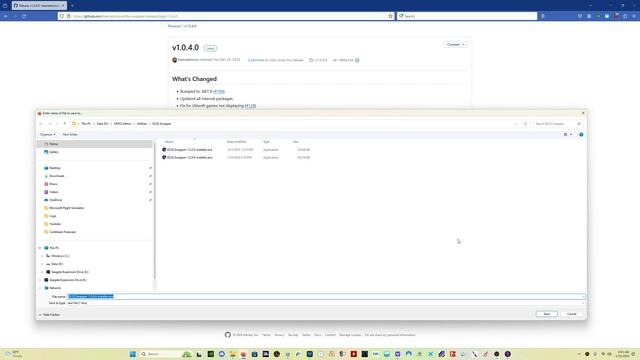This screenshot has width=640, height=360.
Task: Click the Latest badge next to v1.0.4.0
Action: pyautogui.click(x=210, y=48)
